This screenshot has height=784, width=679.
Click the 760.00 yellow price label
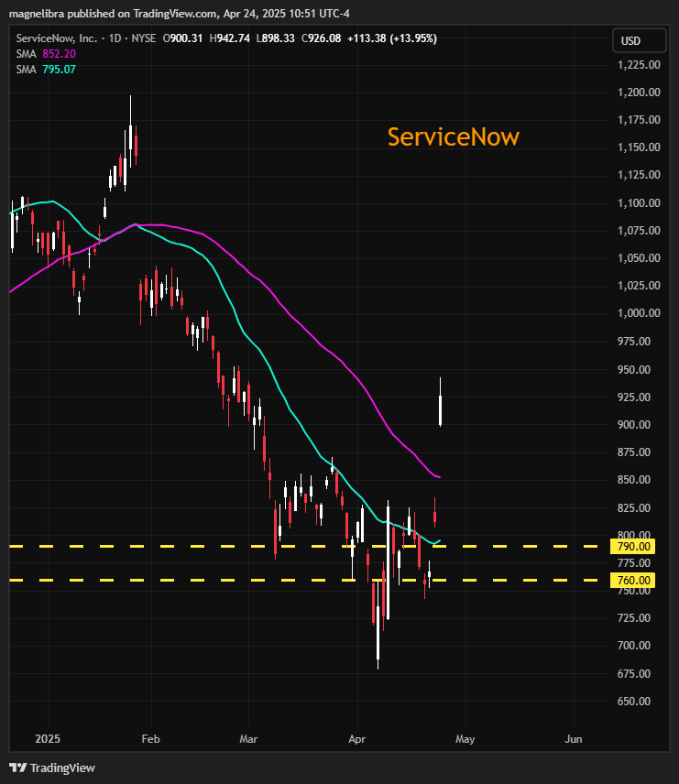[x=633, y=581]
